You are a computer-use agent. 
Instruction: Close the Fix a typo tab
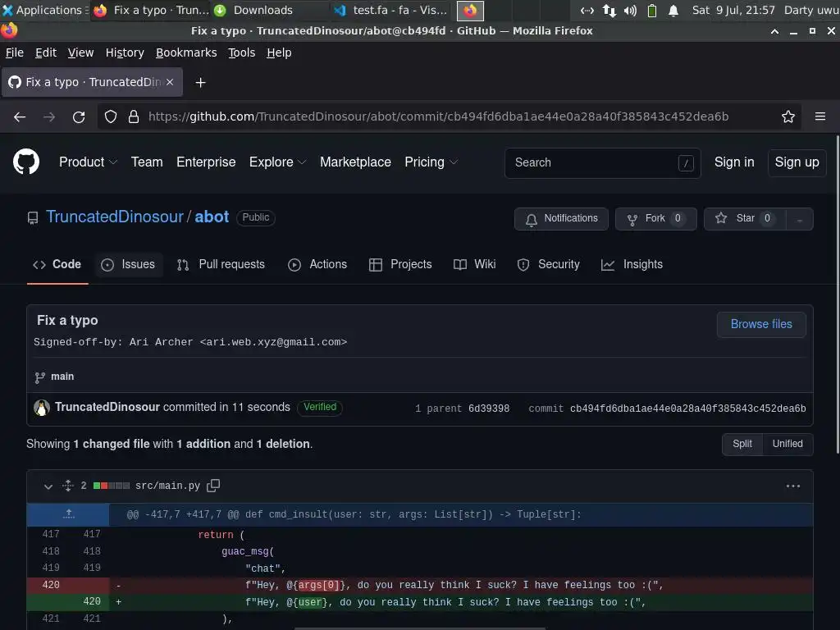click(x=170, y=82)
